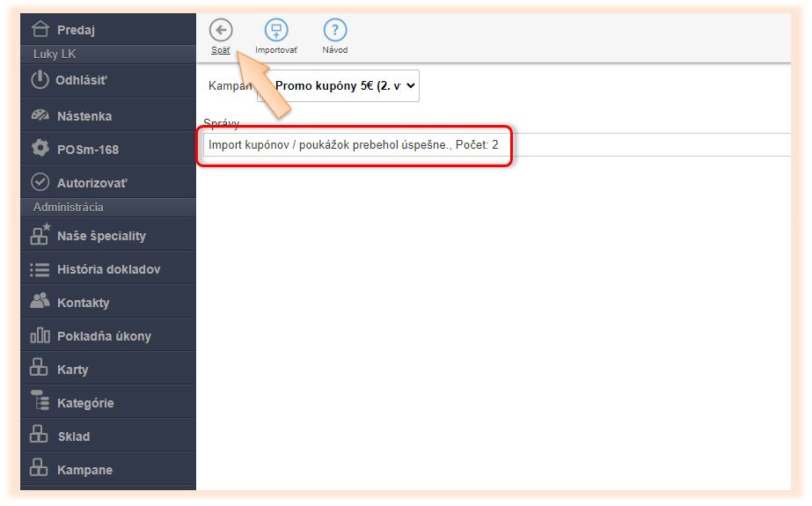Click the Autorizovať checkmark icon
Image resolution: width=812 pixels, height=506 pixels.
coord(40,182)
